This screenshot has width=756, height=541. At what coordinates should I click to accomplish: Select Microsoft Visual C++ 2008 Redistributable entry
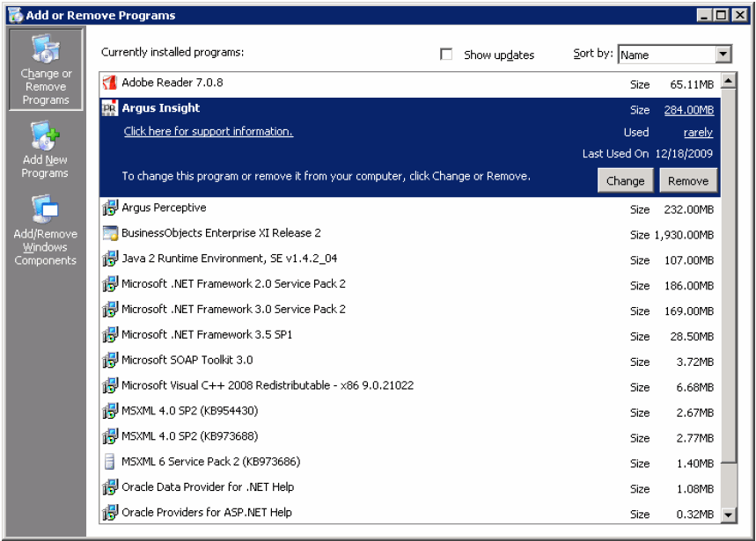[410, 386]
